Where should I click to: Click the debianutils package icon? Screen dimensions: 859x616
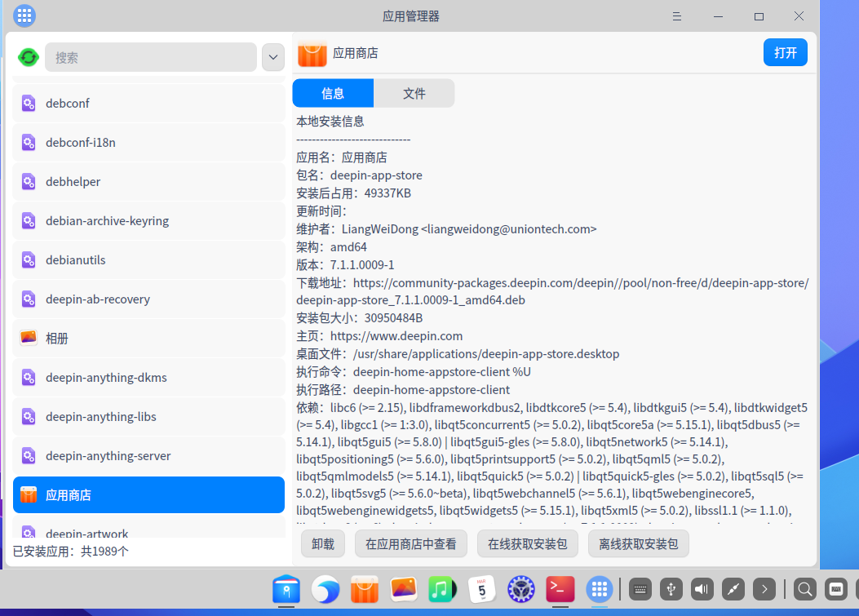(29, 259)
